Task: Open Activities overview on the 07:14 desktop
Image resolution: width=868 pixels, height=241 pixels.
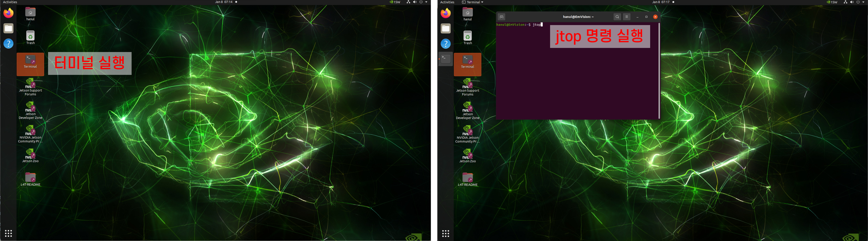Action: (x=10, y=2)
